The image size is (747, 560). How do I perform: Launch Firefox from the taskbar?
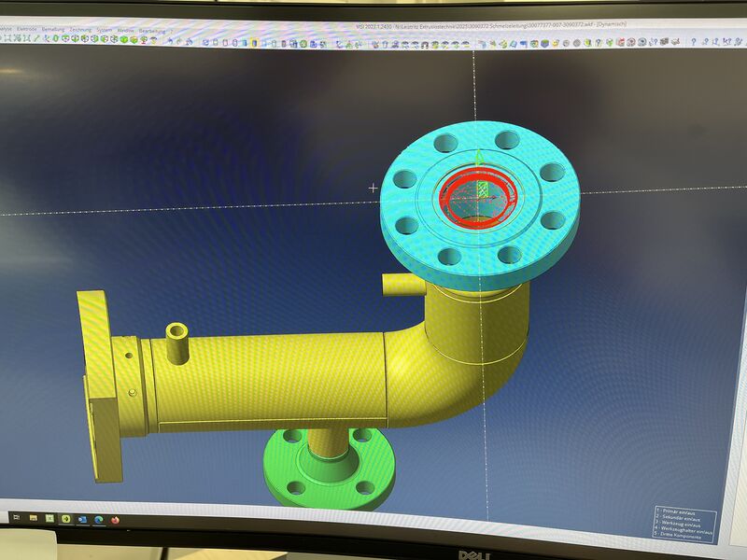pos(115,520)
